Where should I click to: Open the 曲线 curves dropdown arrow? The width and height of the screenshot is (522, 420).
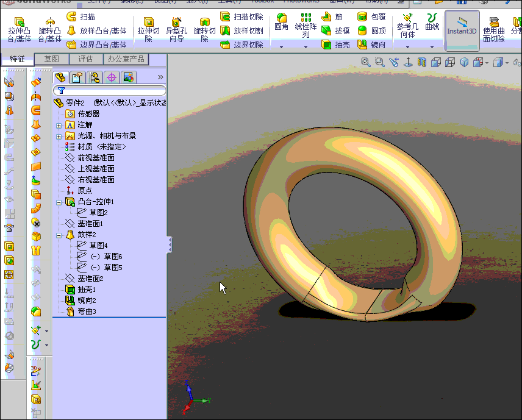click(x=432, y=47)
